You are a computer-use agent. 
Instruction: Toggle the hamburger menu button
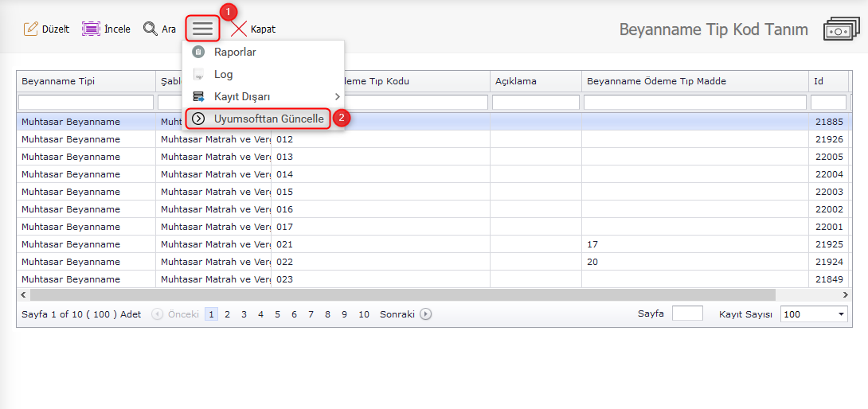202,29
